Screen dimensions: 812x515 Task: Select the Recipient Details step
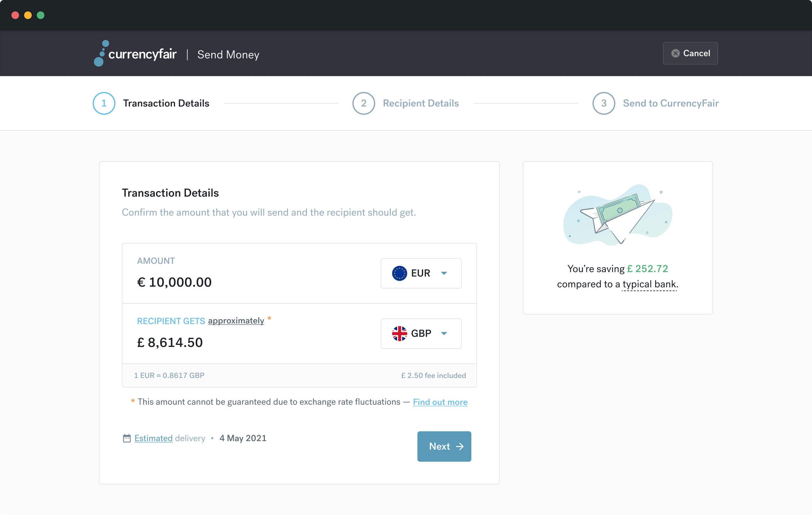(421, 103)
